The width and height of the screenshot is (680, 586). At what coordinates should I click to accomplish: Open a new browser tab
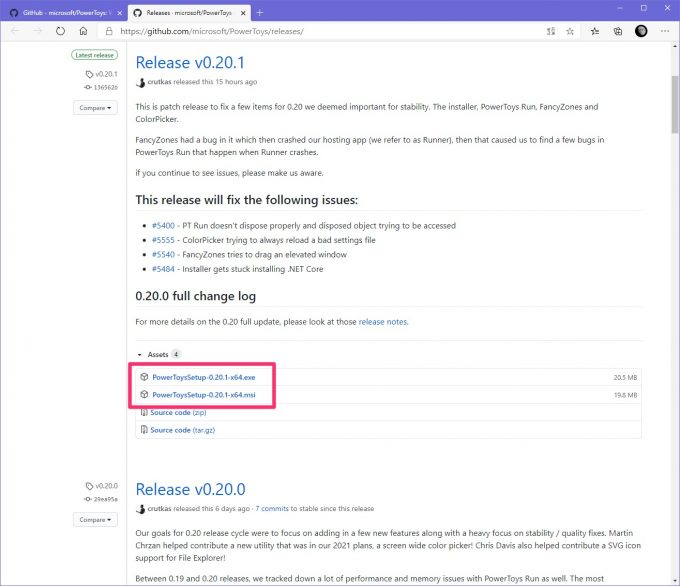[259, 13]
